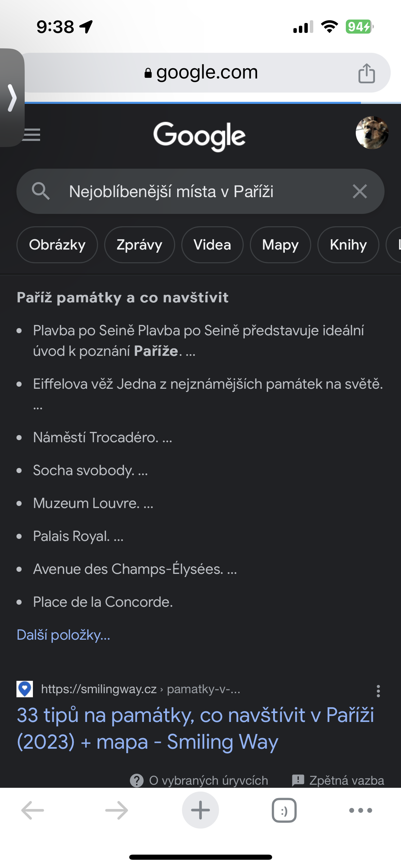
Task: Go back with the browser back arrow
Action: pos(33,810)
